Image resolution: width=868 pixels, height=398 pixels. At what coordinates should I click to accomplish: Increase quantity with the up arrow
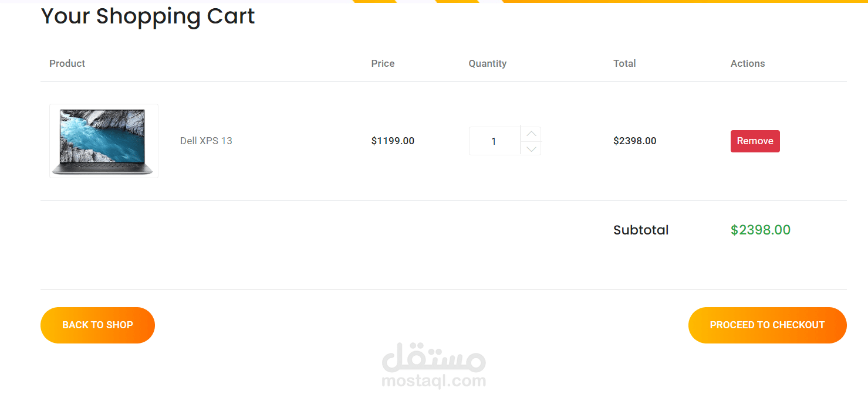click(531, 134)
